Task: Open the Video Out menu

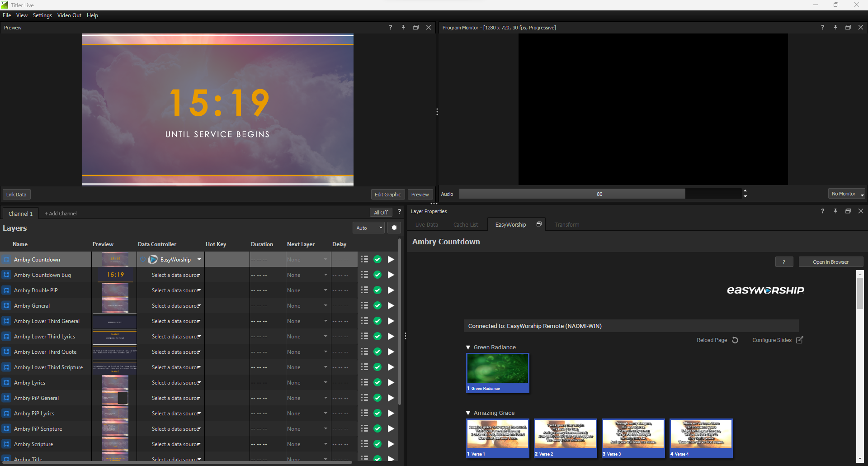Action: coord(69,15)
